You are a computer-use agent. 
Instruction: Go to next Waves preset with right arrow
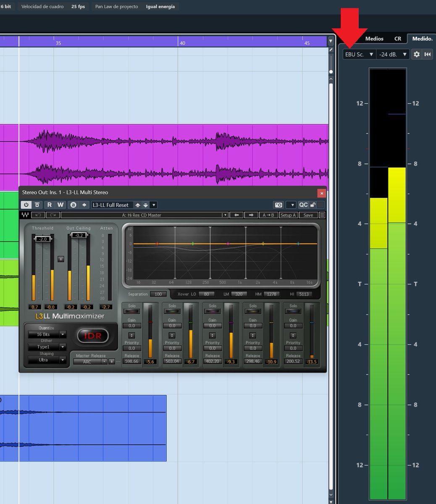tap(251, 215)
